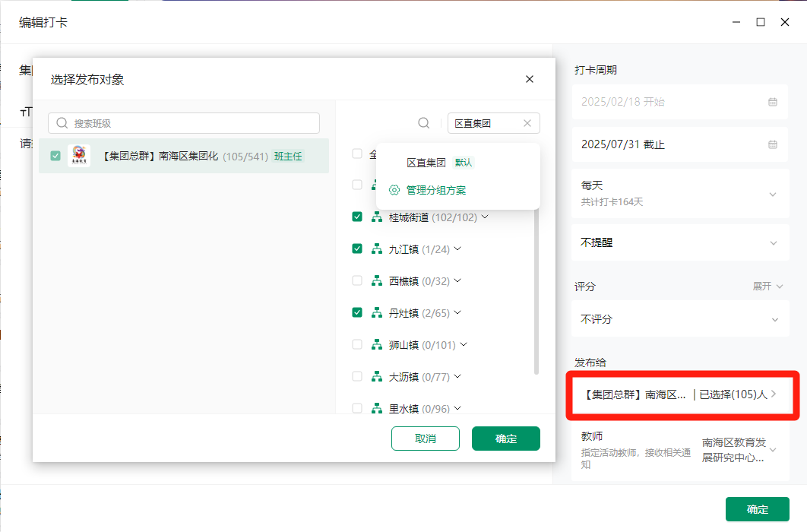Click the 2025/07/31 截止 date field

point(680,144)
